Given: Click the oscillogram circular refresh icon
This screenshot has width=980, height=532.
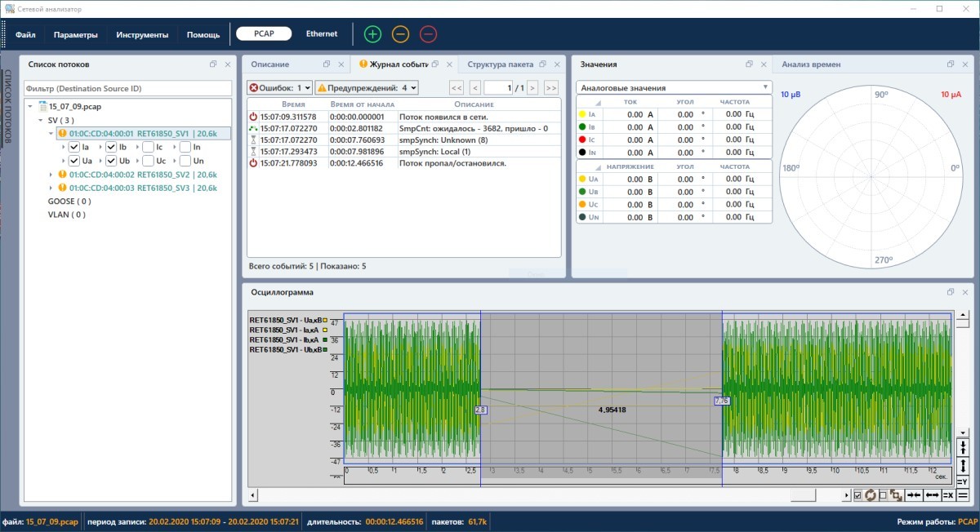Looking at the screenshot, I should [x=871, y=495].
